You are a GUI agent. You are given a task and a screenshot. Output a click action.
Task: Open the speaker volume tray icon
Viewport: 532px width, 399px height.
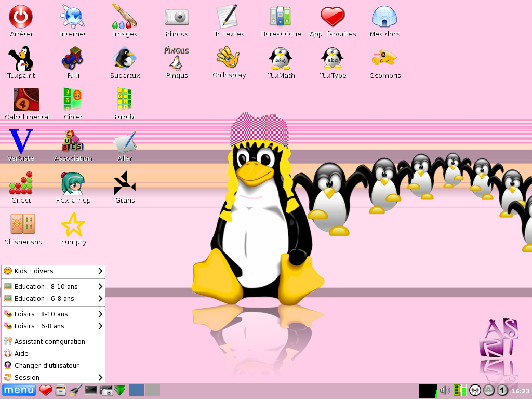tap(445, 391)
